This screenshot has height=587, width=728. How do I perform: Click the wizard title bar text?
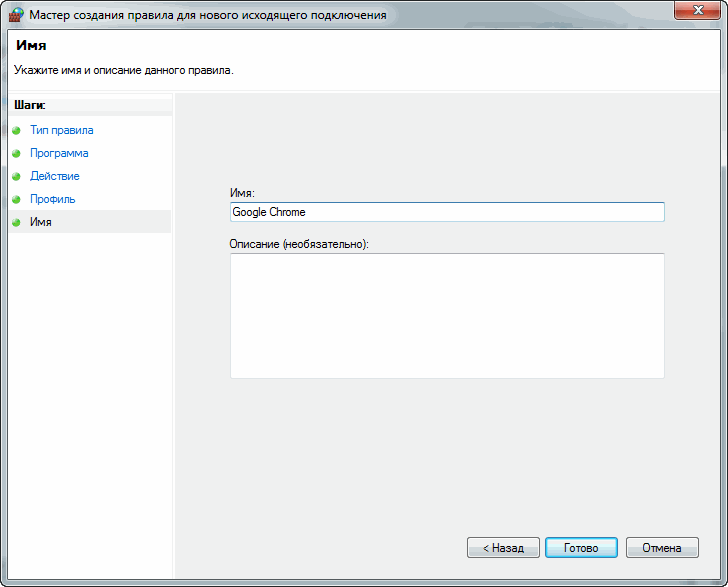(208, 15)
